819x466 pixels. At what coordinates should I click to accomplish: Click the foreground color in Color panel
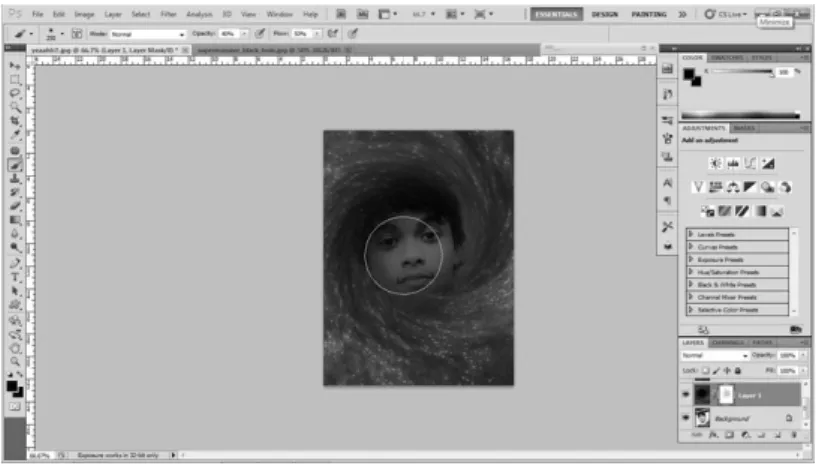pyautogui.click(x=689, y=74)
